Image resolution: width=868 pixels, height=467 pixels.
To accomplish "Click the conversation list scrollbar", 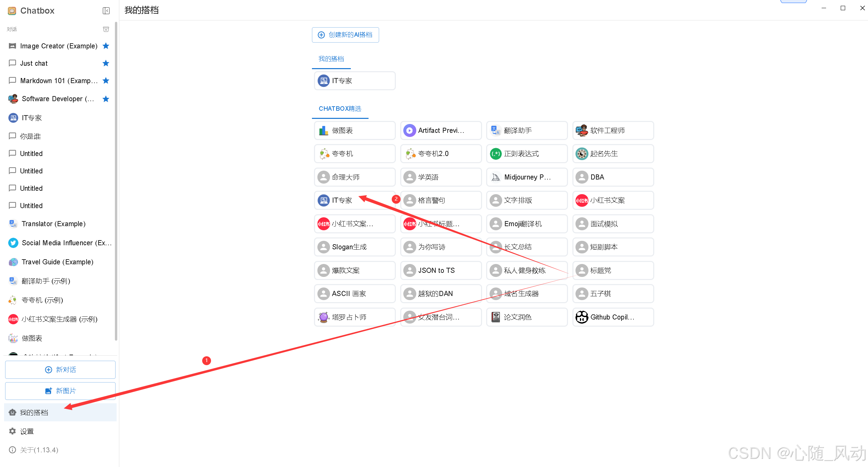I will (116, 181).
